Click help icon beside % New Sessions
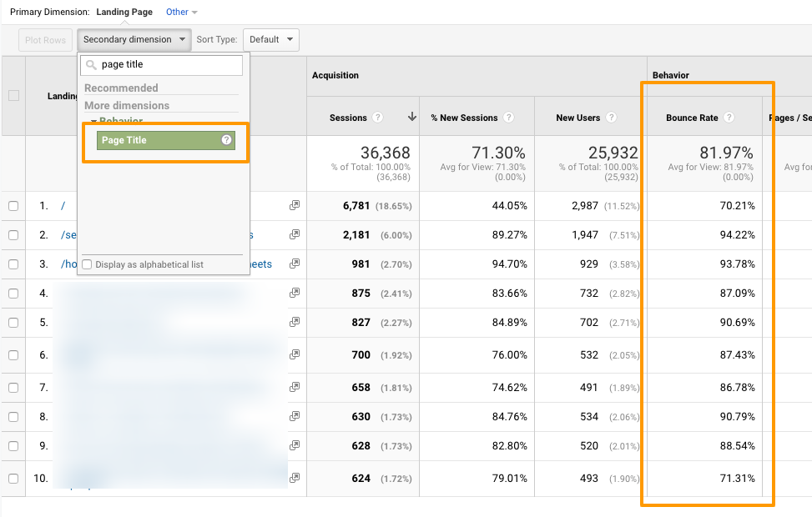812x517 pixels. point(508,118)
